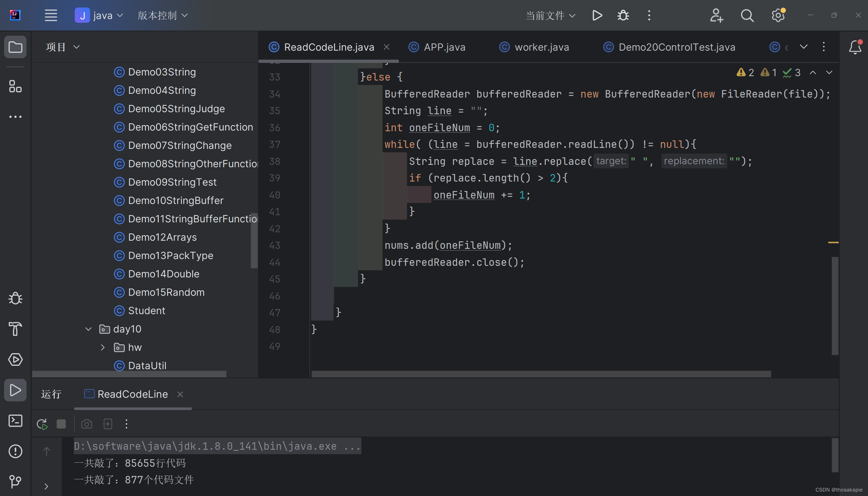This screenshot has width=868, height=496.
Task: Open the Terminal tool window
Action: click(x=15, y=421)
